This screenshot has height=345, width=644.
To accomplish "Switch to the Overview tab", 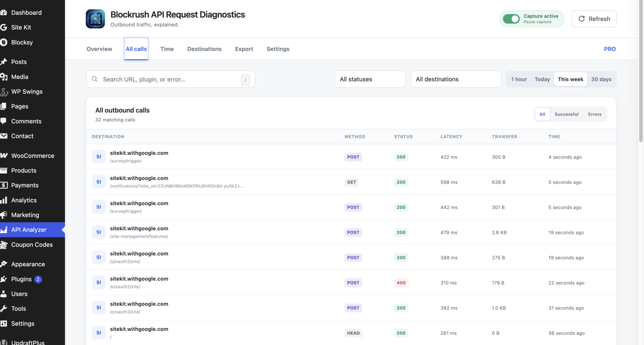I will pyautogui.click(x=99, y=49).
